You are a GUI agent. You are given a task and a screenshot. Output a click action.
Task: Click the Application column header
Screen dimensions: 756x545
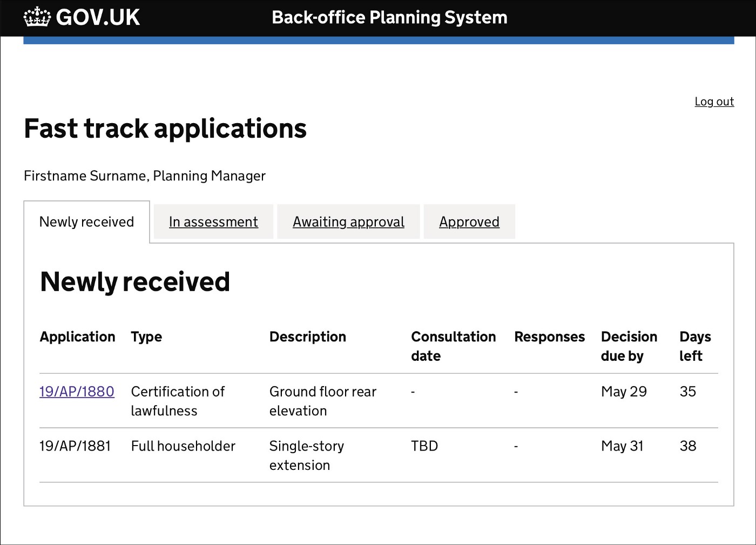(x=77, y=337)
